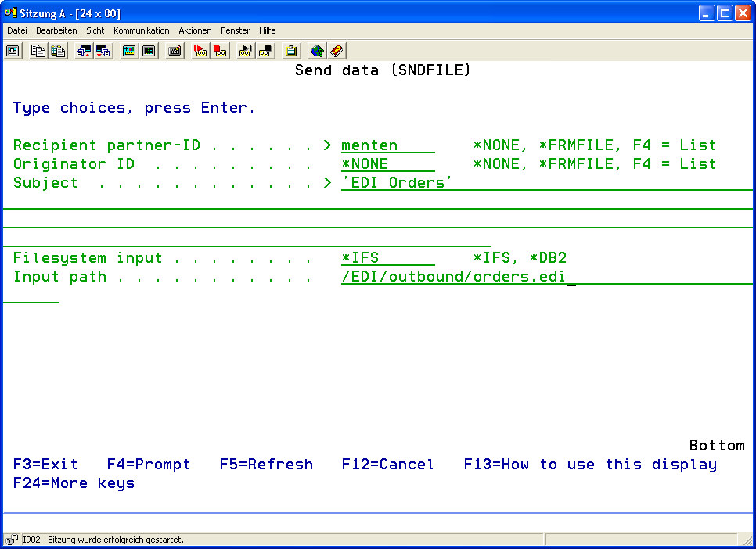Open the Aktionen menu

click(x=195, y=30)
